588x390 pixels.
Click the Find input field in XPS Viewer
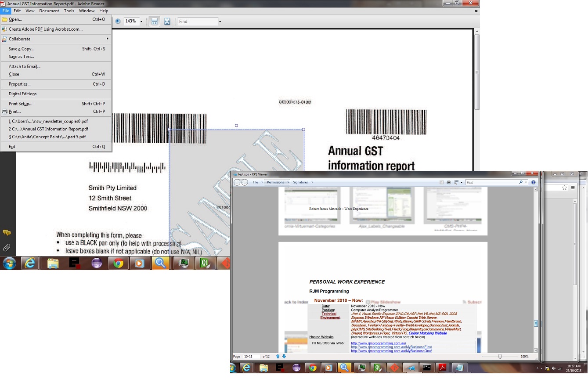(492, 182)
